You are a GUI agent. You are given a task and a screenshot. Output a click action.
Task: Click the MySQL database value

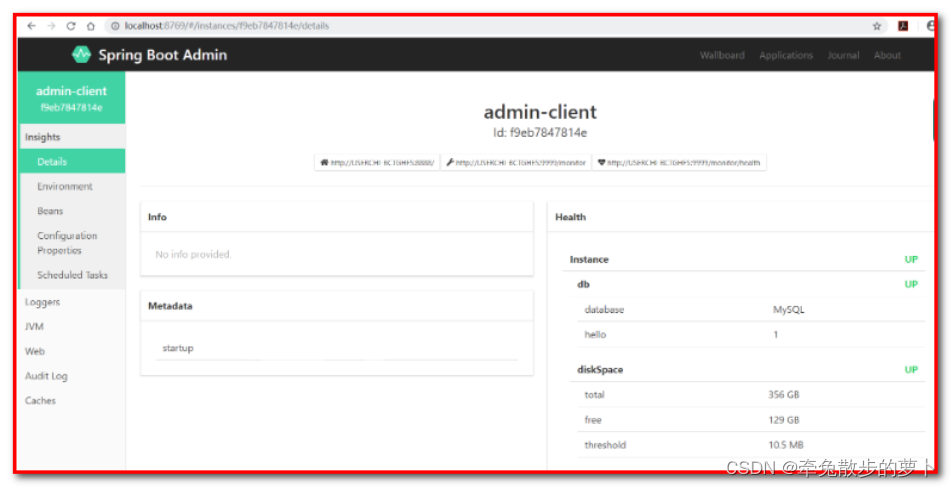tap(788, 310)
